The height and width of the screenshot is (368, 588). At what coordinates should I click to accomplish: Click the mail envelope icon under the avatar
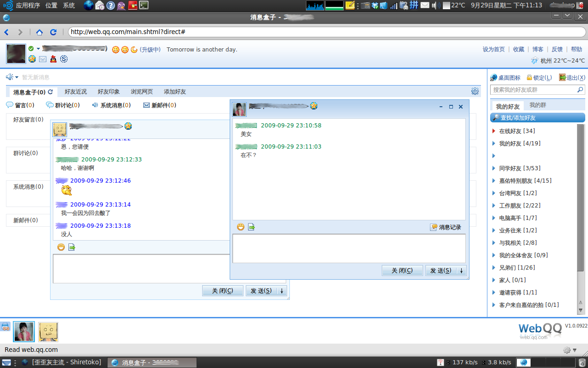(42, 59)
